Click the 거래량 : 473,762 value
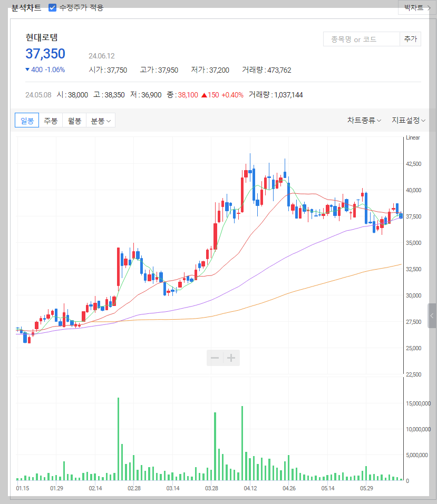Image resolution: width=437 pixels, height=504 pixels. click(266, 70)
